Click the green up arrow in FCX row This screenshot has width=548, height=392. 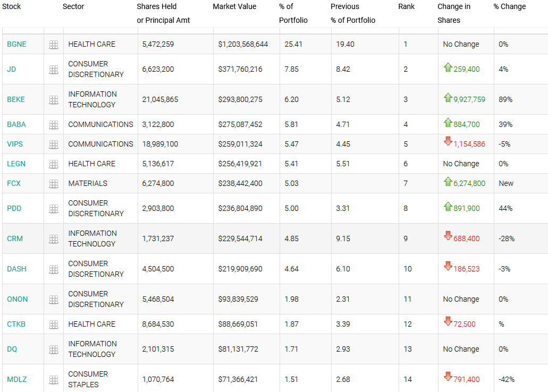[x=448, y=181]
